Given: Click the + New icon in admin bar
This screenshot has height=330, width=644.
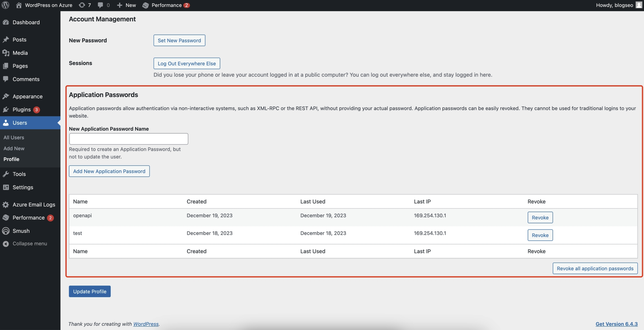Looking at the screenshot, I should 120,5.
